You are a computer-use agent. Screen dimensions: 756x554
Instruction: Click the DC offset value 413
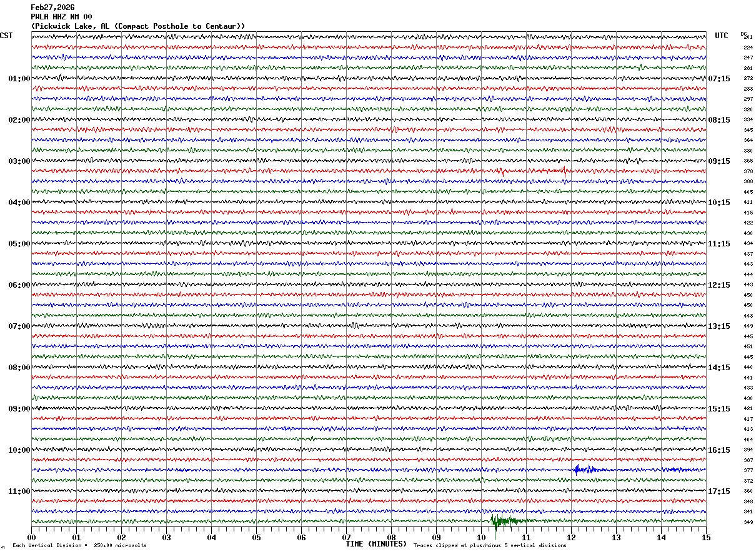(748, 430)
